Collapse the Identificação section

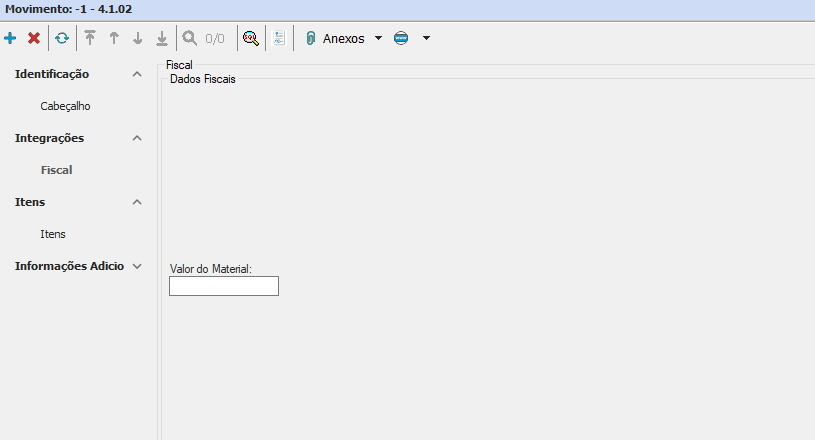(137, 74)
